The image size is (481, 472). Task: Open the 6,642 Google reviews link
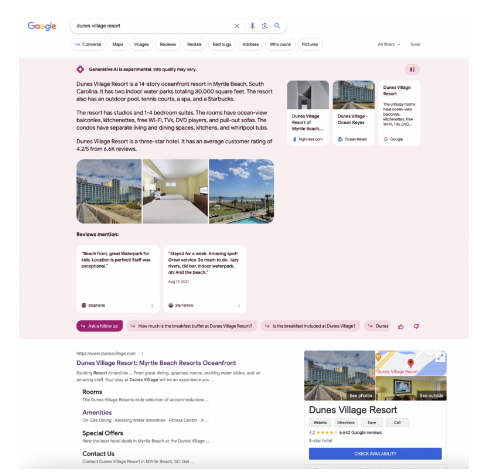click(360, 433)
